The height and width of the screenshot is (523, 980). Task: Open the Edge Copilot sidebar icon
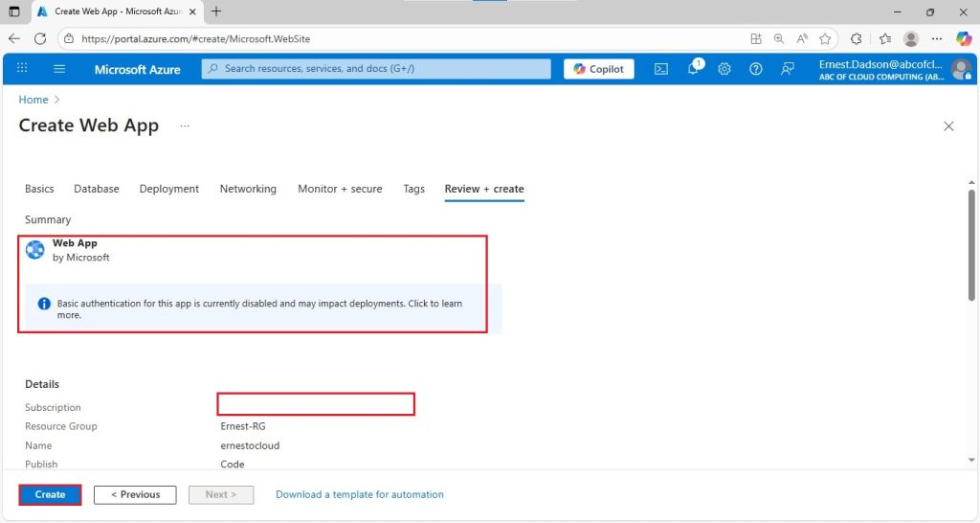click(x=963, y=38)
